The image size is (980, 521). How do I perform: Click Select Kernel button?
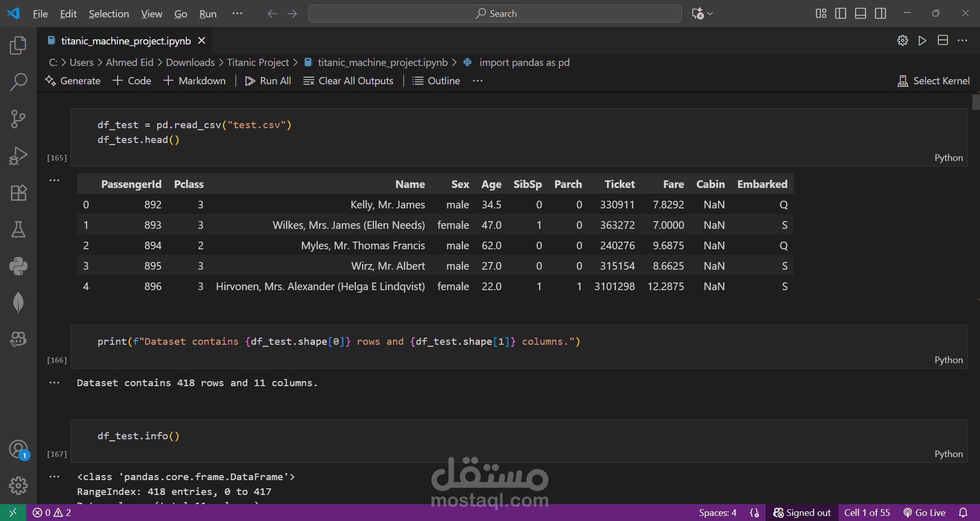pyautogui.click(x=934, y=81)
